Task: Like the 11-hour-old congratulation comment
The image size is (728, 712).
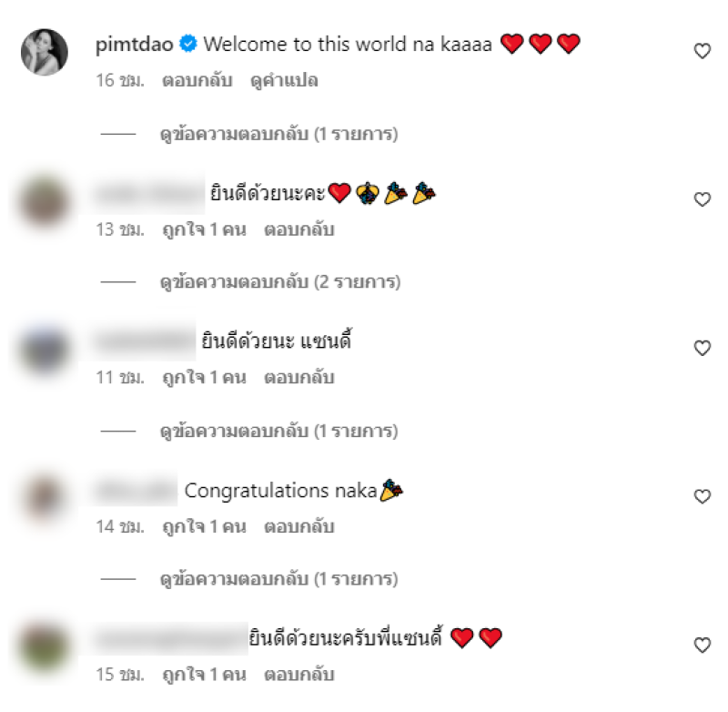Action: point(702,348)
